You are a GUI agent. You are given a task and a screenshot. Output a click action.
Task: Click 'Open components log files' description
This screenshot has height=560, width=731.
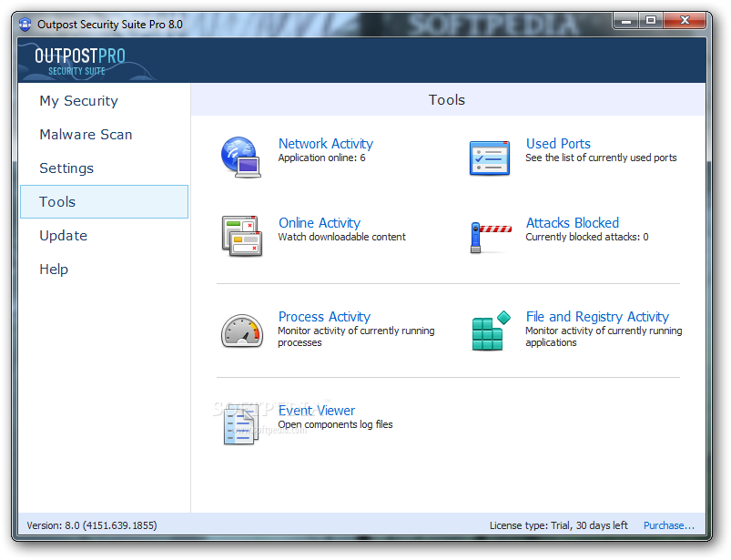pos(335,424)
